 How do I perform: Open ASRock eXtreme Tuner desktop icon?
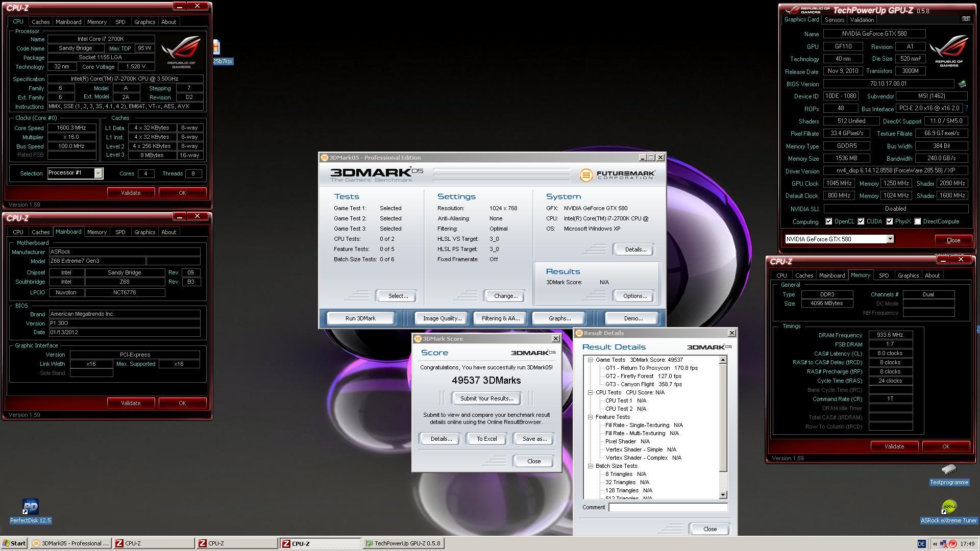tap(949, 511)
